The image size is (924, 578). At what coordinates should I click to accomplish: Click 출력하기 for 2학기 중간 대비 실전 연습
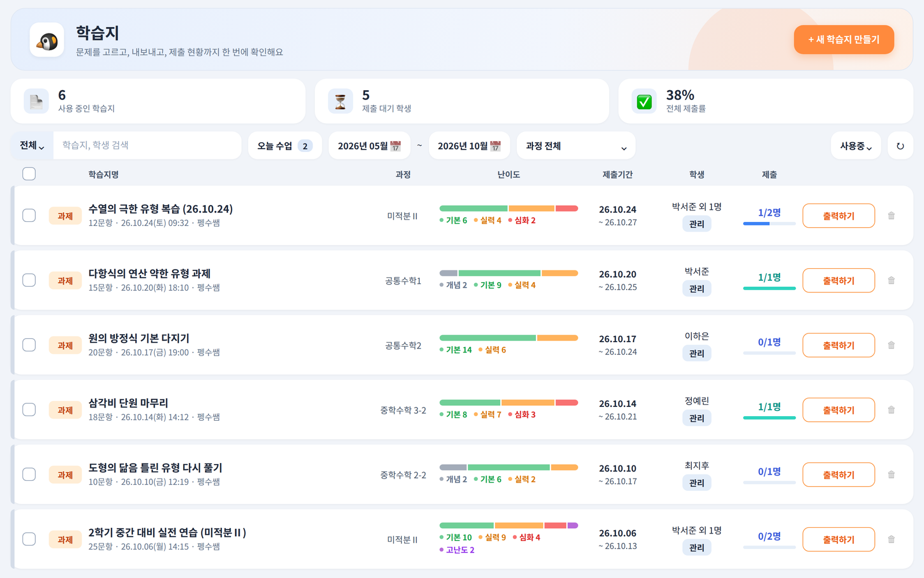tap(839, 539)
